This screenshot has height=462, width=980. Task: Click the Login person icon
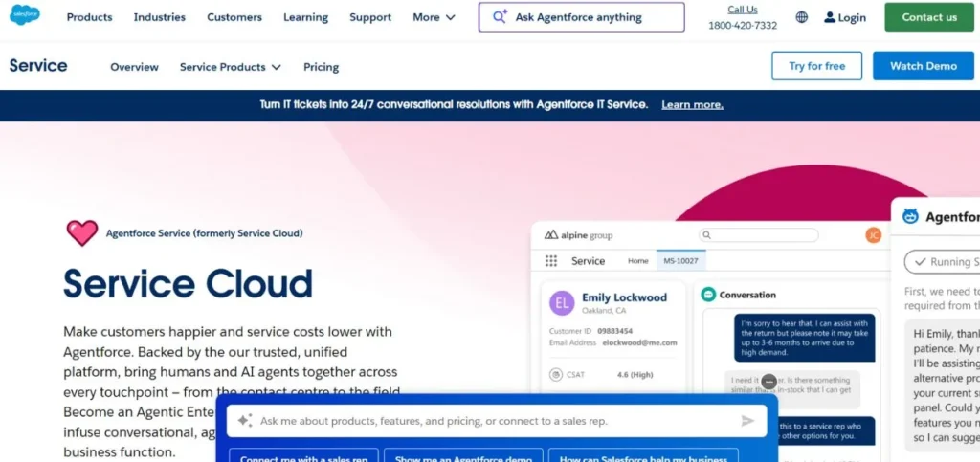coord(830,17)
